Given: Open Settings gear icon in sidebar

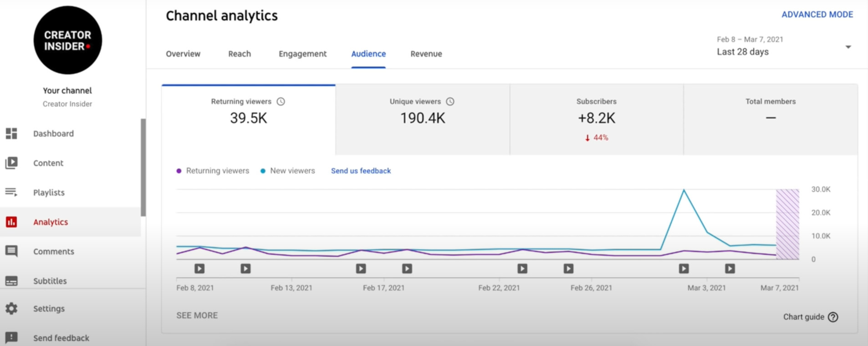Looking at the screenshot, I should coord(11,309).
